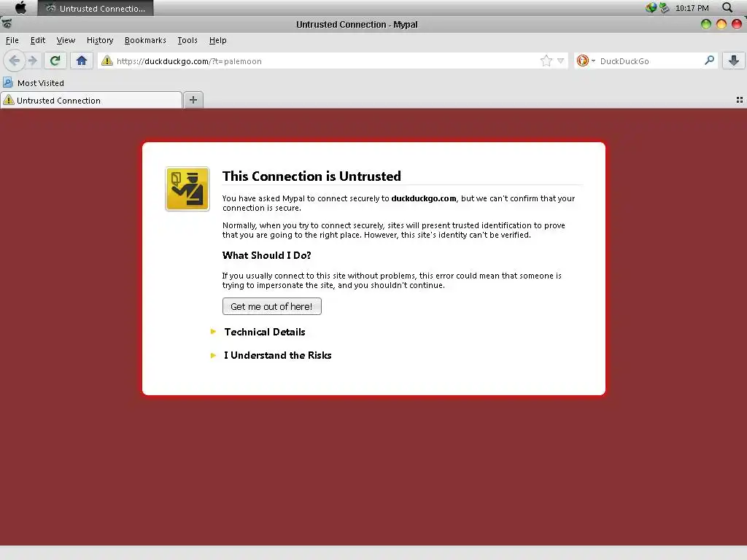This screenshot has width=747, height=560.
Task: Open the Spotlight search magnifier
Action: [727, 7]
